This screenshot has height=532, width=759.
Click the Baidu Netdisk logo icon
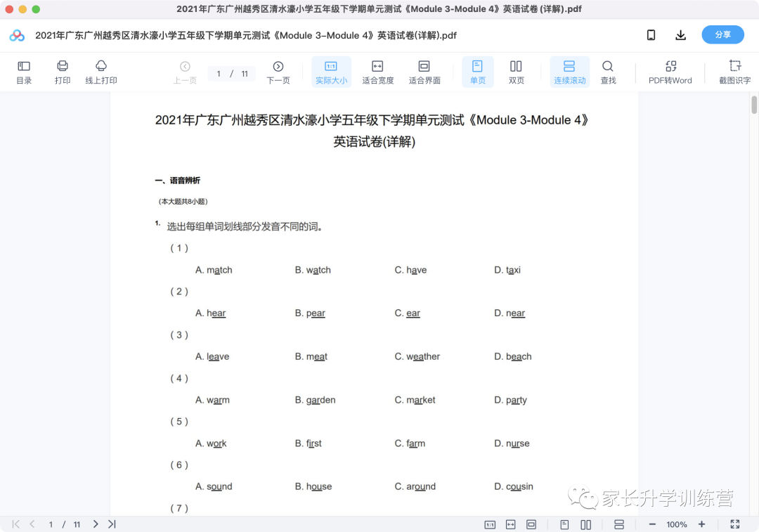point(17,35)
